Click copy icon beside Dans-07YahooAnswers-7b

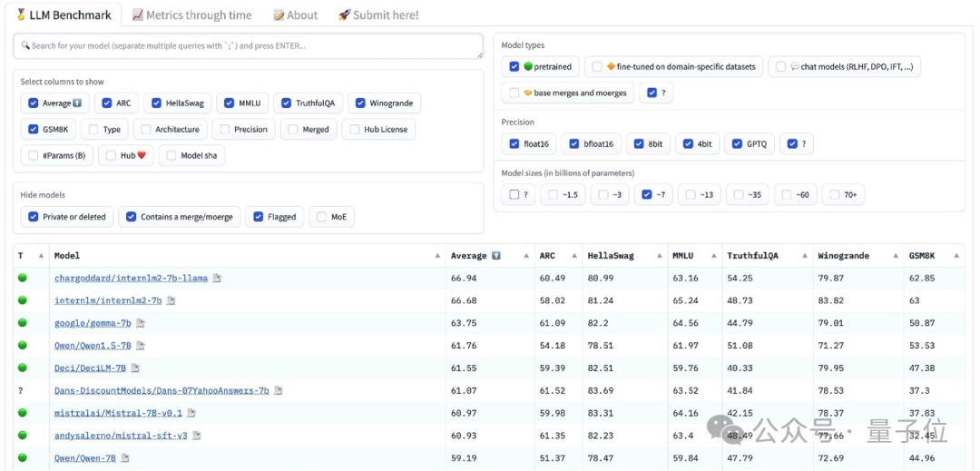click(279, 390)
